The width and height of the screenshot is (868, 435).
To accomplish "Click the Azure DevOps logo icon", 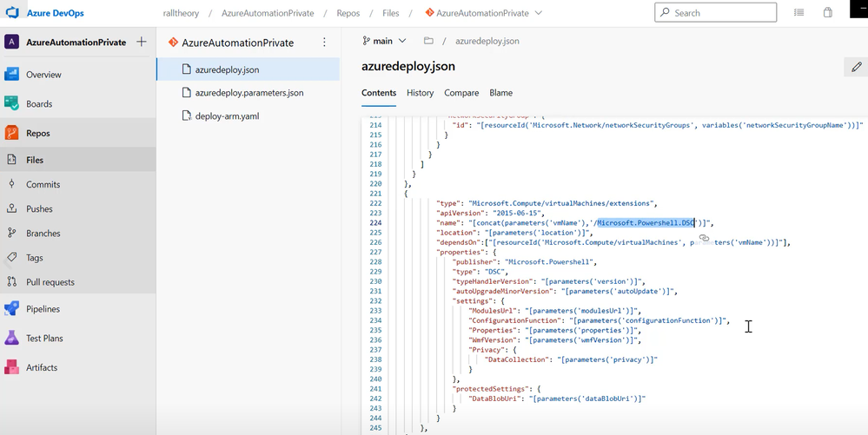I will [11, 11].
